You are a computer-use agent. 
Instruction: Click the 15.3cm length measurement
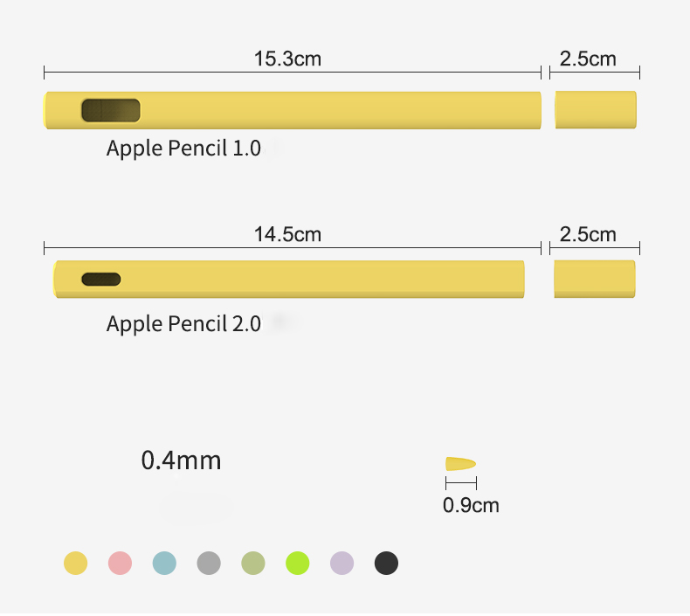288,59
